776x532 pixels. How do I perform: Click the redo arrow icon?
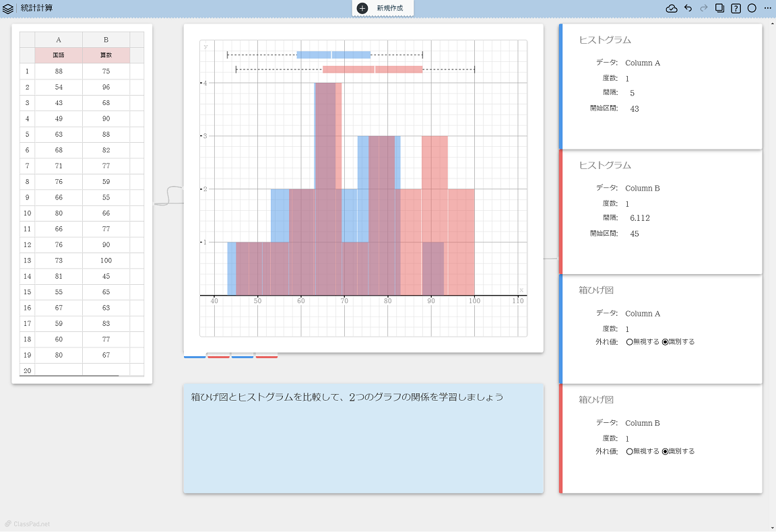point(704,8)
